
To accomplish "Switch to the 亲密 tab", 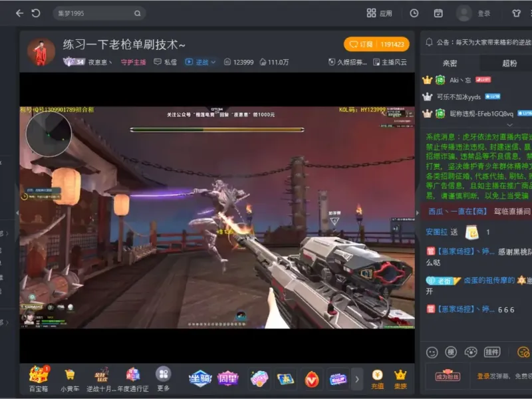I will 450,63.
